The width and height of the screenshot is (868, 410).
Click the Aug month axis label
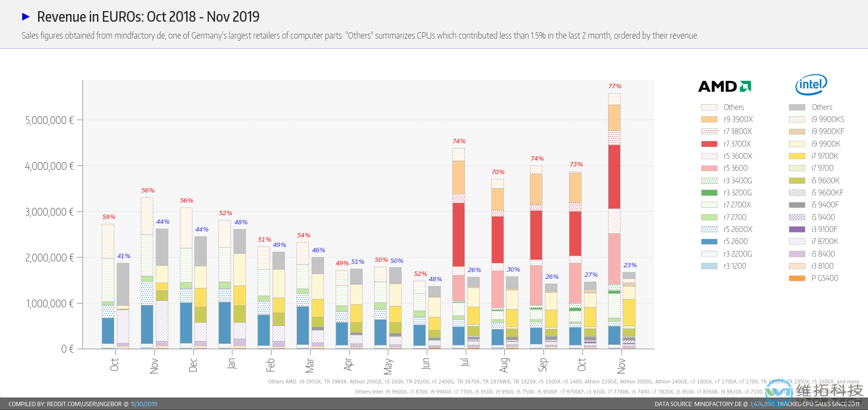point(504,365)
